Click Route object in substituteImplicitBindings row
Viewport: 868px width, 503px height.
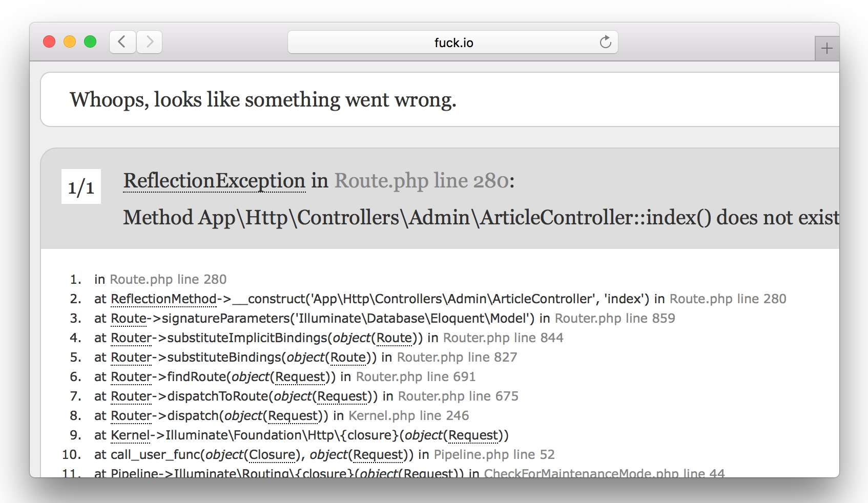coord(394,338)
